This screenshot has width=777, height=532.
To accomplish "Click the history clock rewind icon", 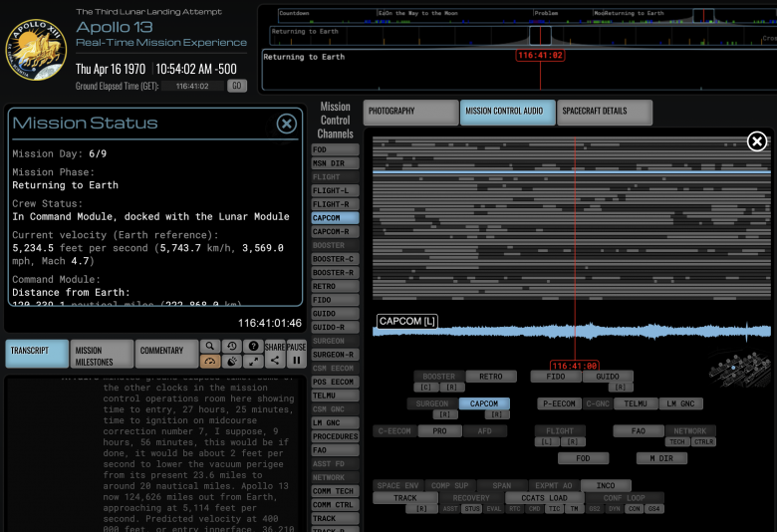I will pyautogui.click(x=231, y=346).
